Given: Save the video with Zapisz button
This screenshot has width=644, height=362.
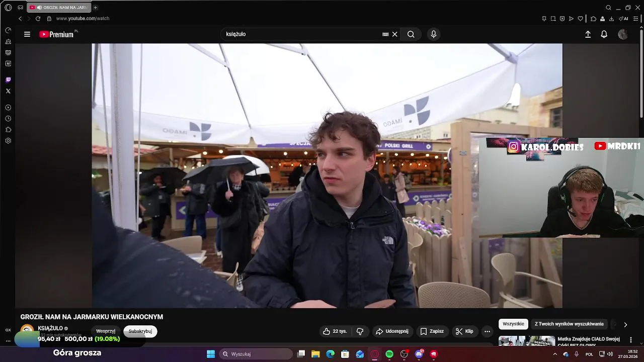Looking at the screenshot, I should click(432, 331).
